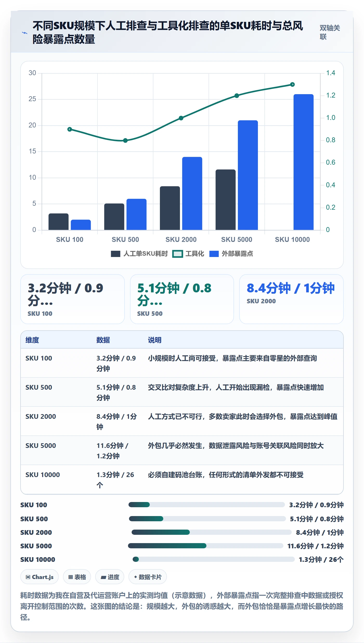This screenshot has height=643, width=364.
Task: Click the 双轴关联 badge in header
Action: point(330,32)
